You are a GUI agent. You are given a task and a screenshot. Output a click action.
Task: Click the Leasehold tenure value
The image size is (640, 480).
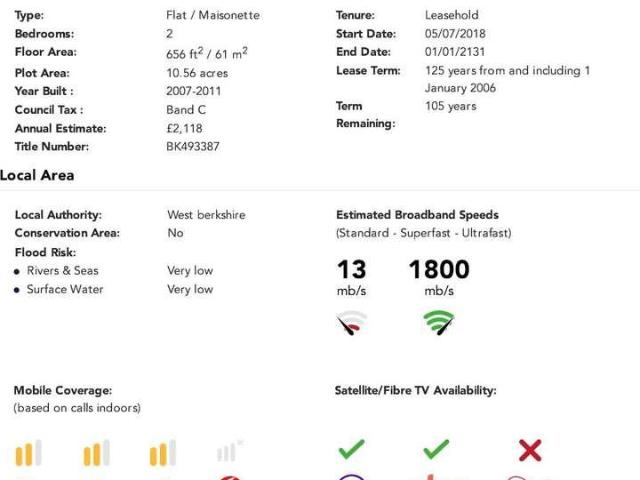tap(451, 15)
